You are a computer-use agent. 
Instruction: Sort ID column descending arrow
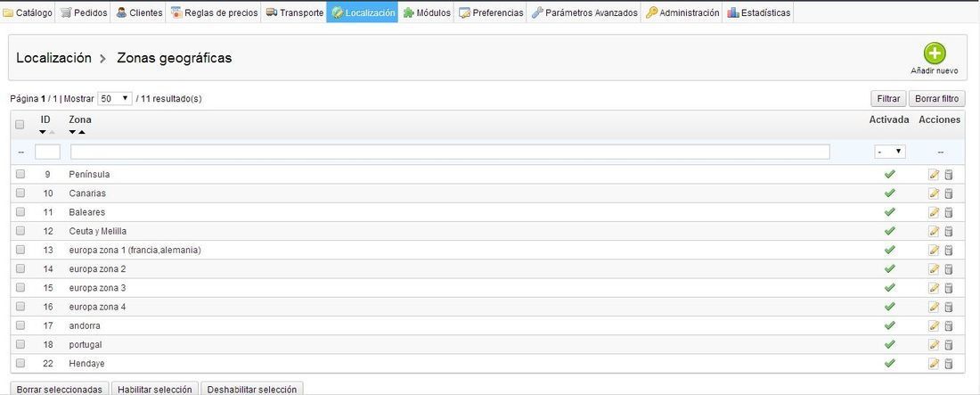click(x=43, y=132)
